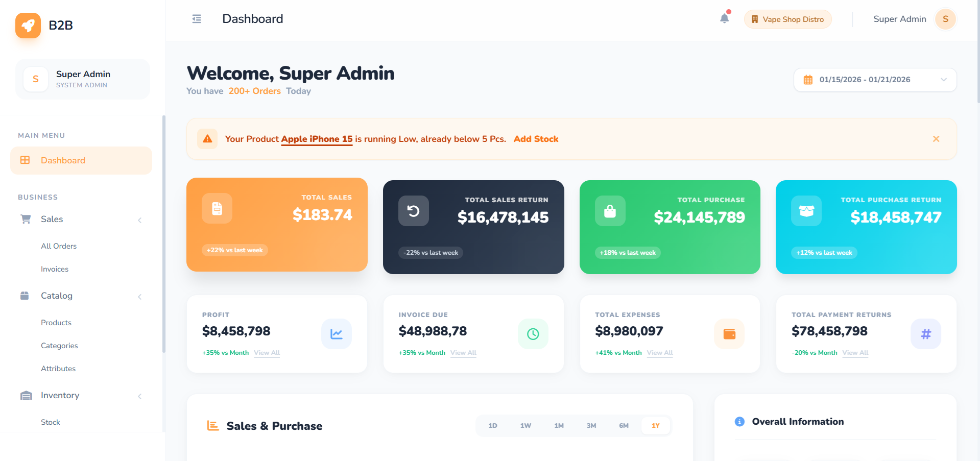980x461 pixels.
Task: Click the Total Sales document icon
Action: tap(217, 208)
